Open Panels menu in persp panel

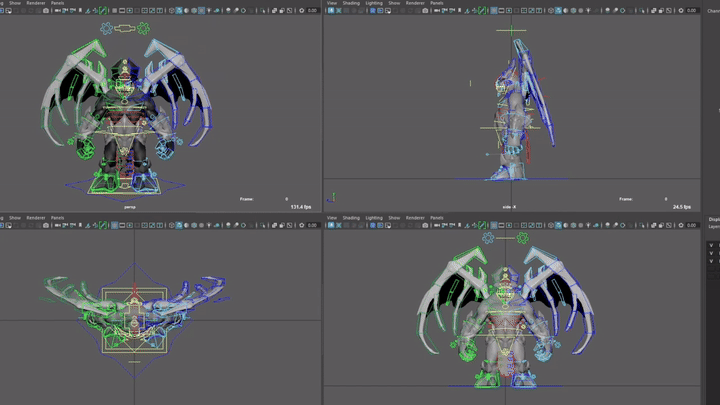57,3
